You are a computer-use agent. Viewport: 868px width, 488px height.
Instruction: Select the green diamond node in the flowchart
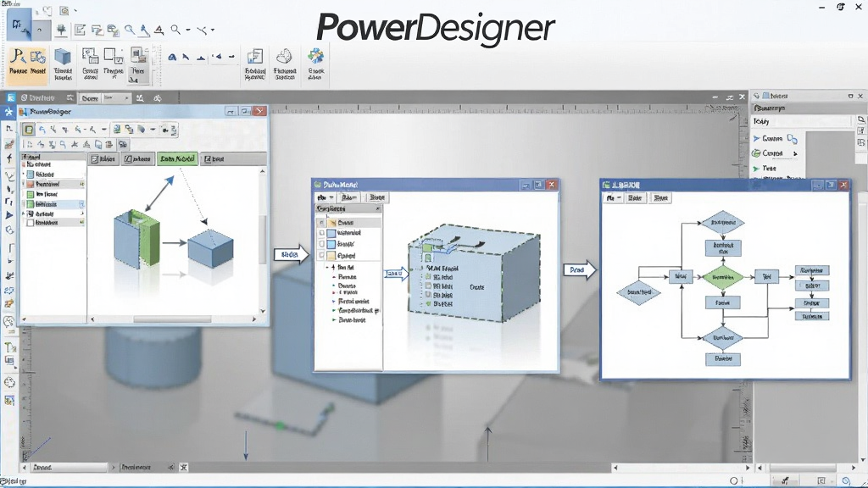click(723, 277)
